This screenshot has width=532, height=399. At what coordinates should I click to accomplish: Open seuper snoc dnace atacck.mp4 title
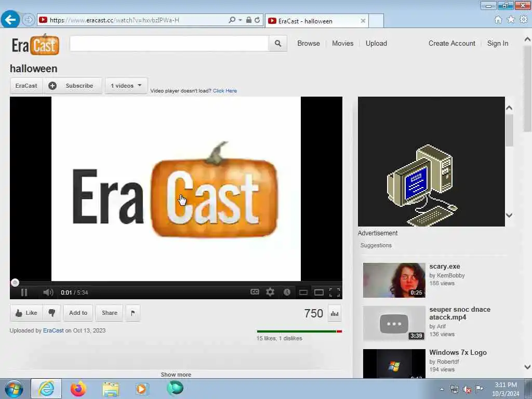click(460, 313)
